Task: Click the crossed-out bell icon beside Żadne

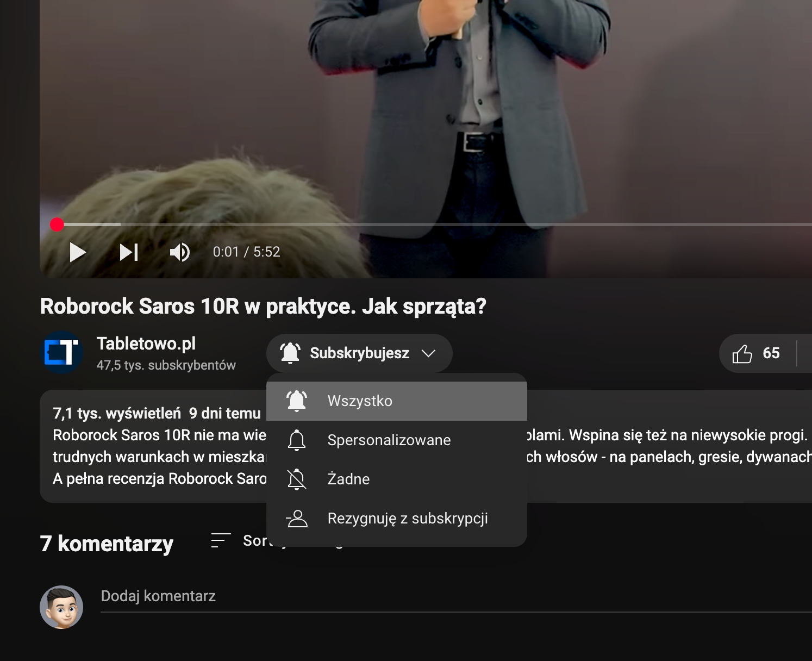Action: (x=297, y=479)
